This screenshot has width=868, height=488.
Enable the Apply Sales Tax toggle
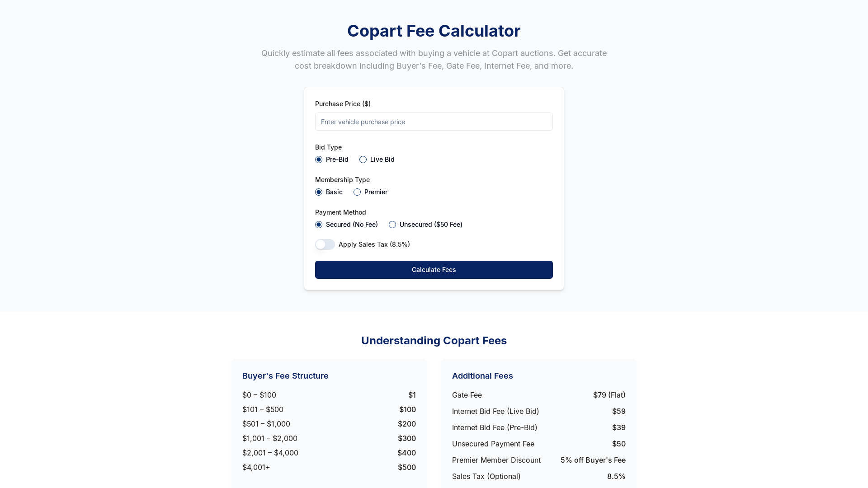[x=325, y=244]
